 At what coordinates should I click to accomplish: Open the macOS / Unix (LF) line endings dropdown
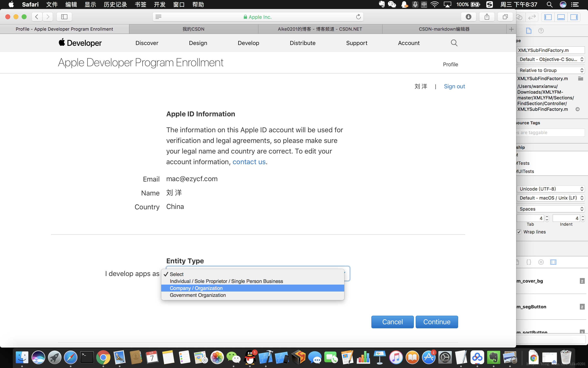pos(551,198)
